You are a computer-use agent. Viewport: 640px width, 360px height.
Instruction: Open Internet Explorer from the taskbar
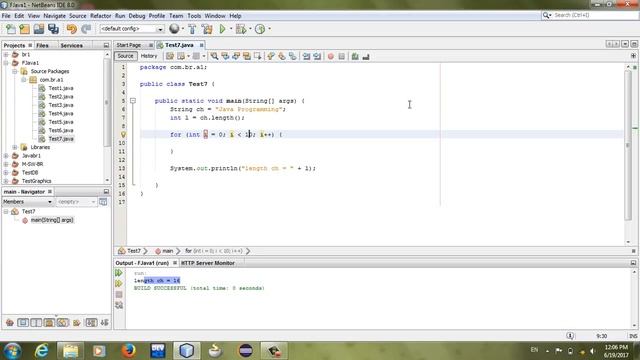point(42,350)
